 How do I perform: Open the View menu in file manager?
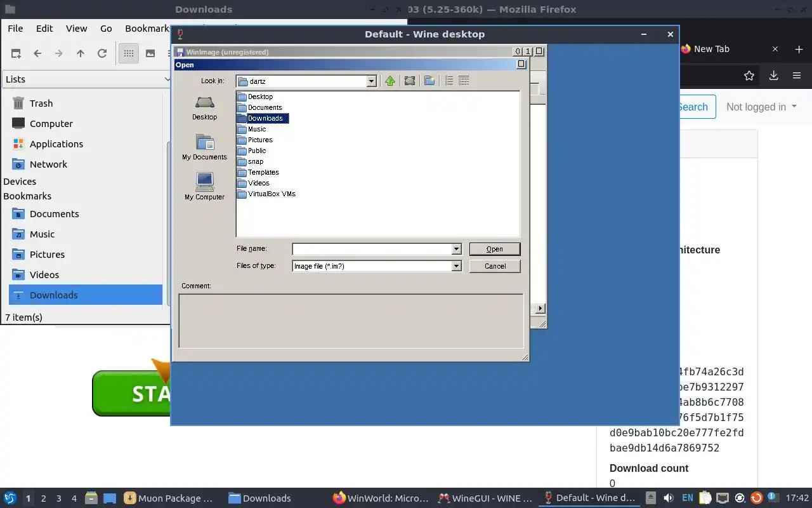(x=76, y=28)
